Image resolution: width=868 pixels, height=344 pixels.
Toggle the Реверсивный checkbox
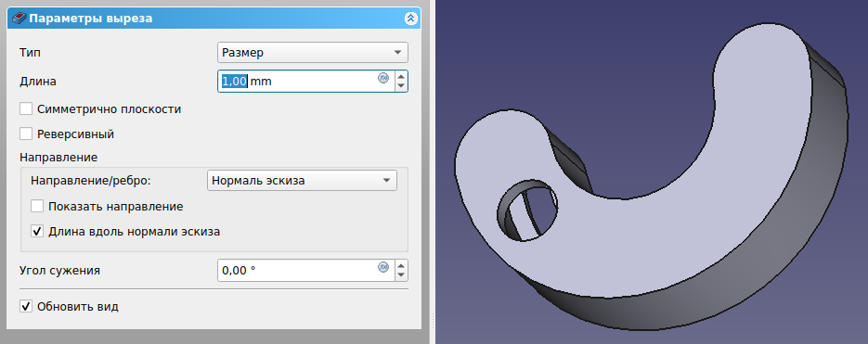25,134
